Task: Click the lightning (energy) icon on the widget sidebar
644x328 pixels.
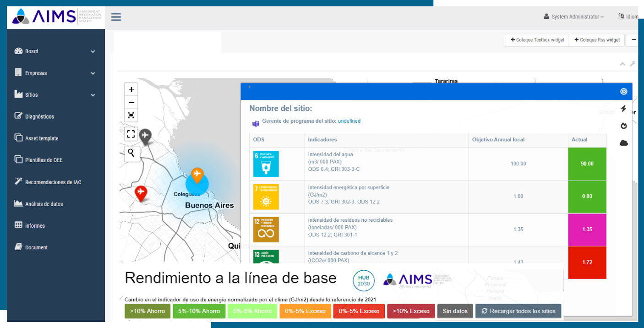Action: 623,109
